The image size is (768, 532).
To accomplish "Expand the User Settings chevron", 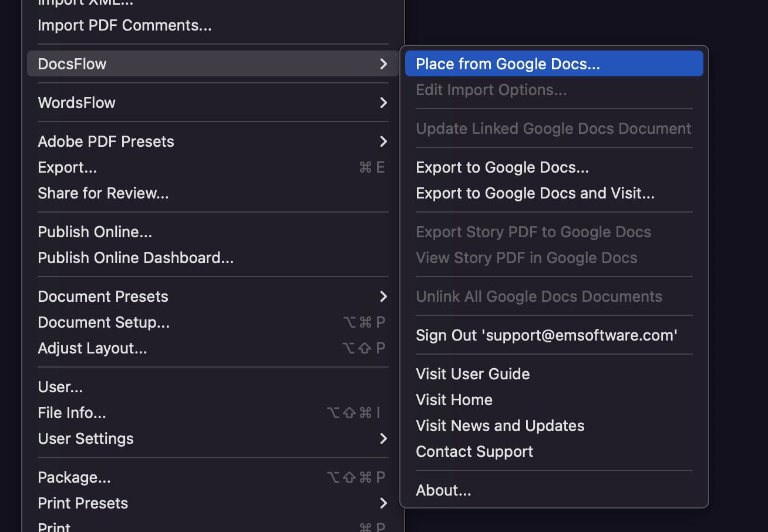I will (x=383, y=439).
